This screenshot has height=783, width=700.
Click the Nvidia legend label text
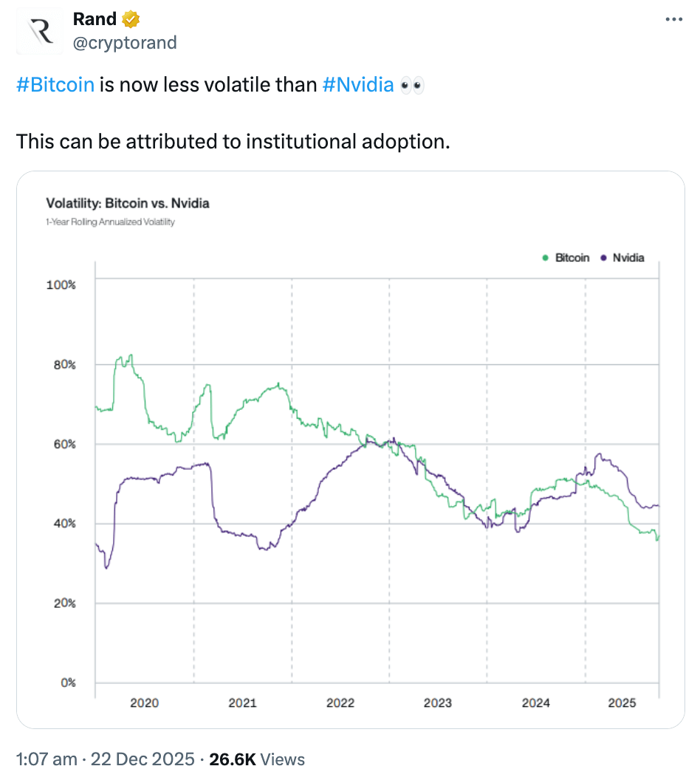click(628, 258)
